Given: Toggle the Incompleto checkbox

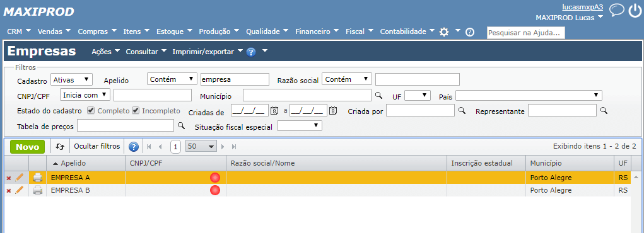Looking at the screenshot, I should (x=136, y=111).
